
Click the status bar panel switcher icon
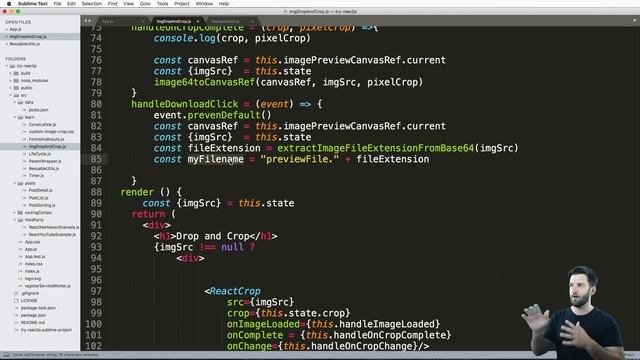click(x=6, y=355)
